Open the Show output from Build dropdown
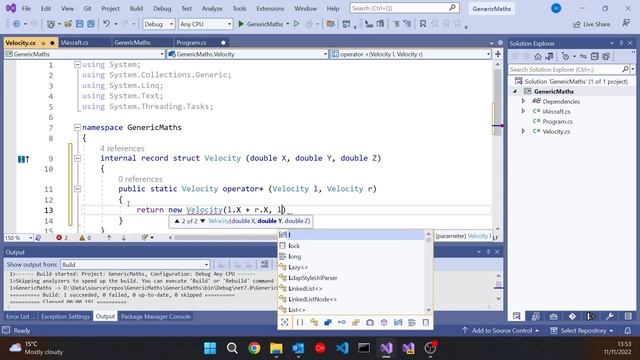Screen dimensions: 640x360 tap(135, 264)
